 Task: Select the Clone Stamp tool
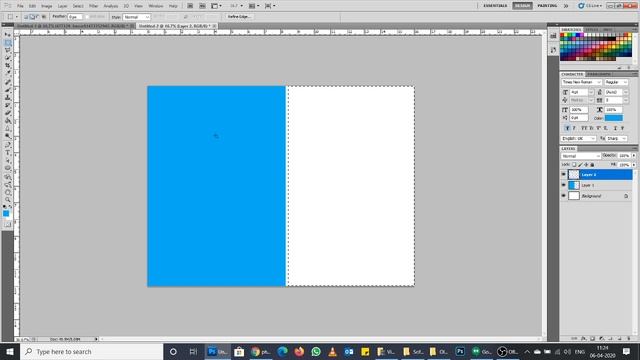coord(7,98)
